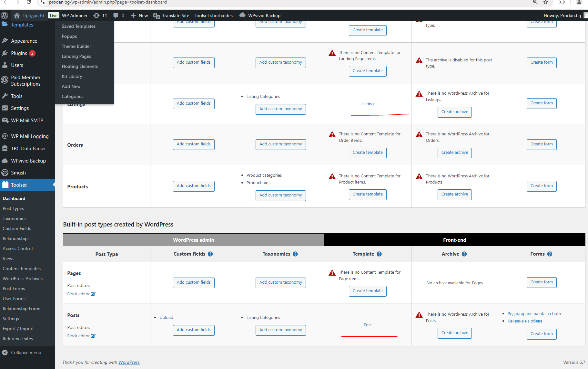Click the Settings sliders icon in sidebar
This screenshot has height=369, width=588.
point(5,108)
